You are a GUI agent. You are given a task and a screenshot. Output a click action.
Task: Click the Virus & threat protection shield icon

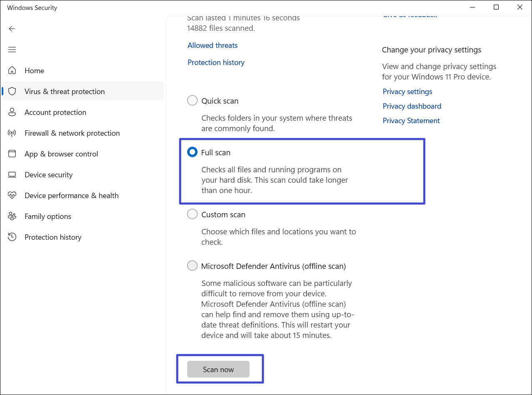12,91
